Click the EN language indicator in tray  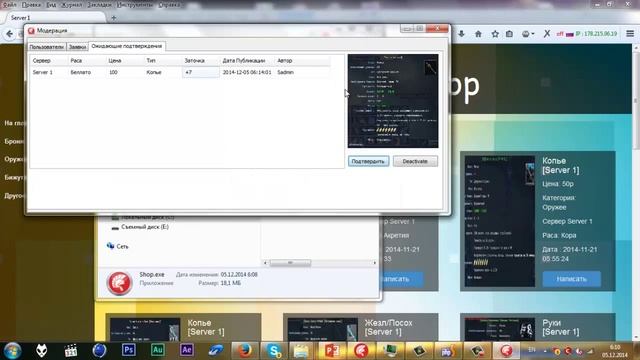(532, 350)
